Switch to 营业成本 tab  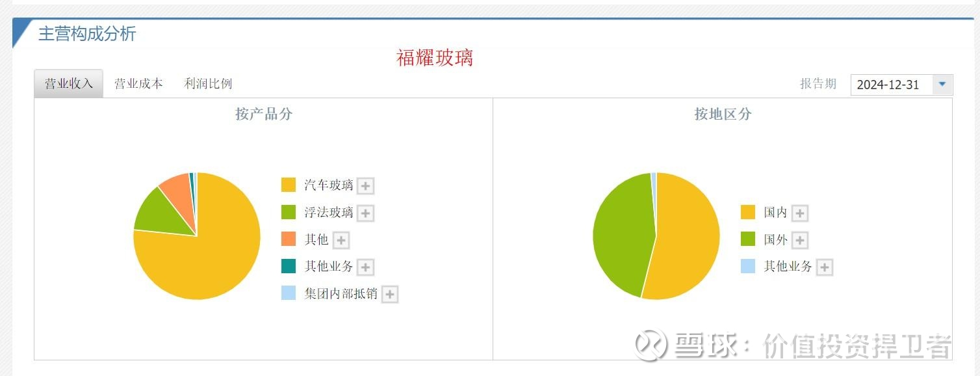click(138, 84)
